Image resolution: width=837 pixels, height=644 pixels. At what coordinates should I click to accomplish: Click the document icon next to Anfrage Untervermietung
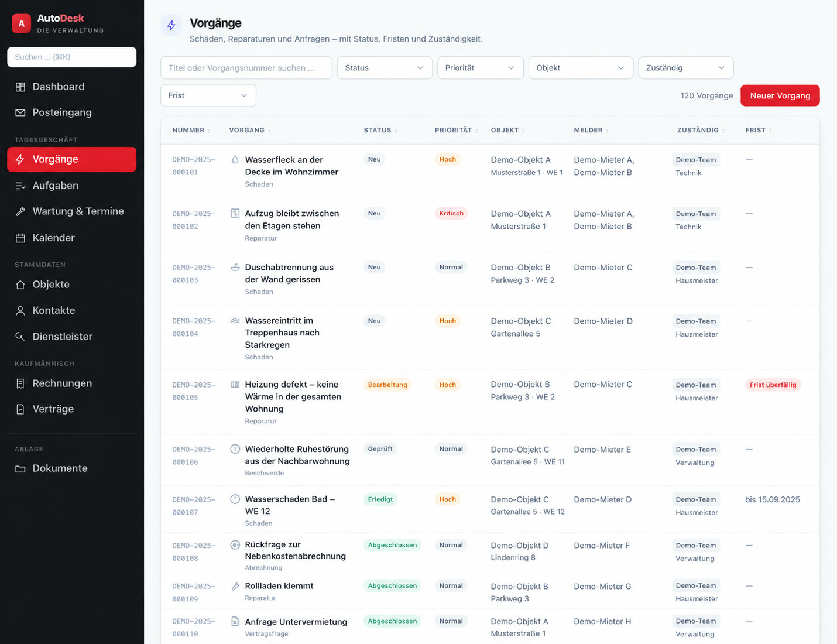235,621
